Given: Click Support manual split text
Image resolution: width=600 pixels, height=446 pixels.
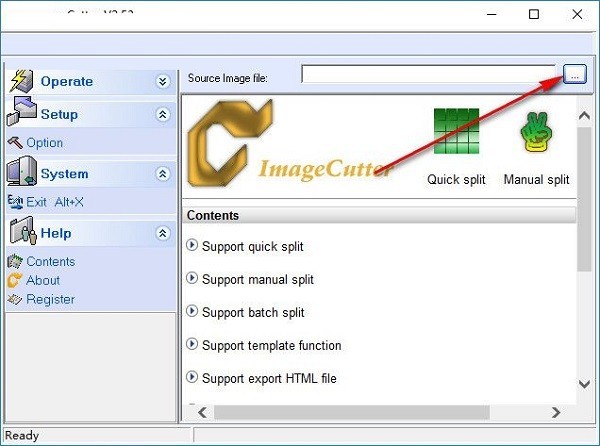Looking at the screenshot, I should 258,280.
